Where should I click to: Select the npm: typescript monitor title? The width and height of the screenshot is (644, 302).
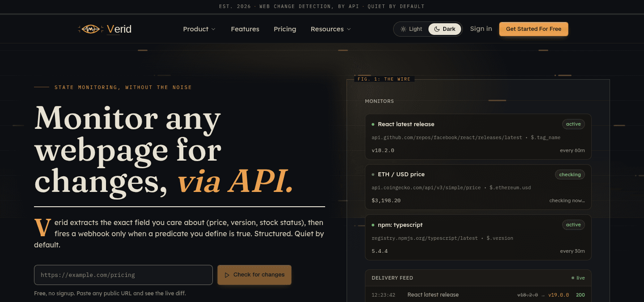coord(400,225)
